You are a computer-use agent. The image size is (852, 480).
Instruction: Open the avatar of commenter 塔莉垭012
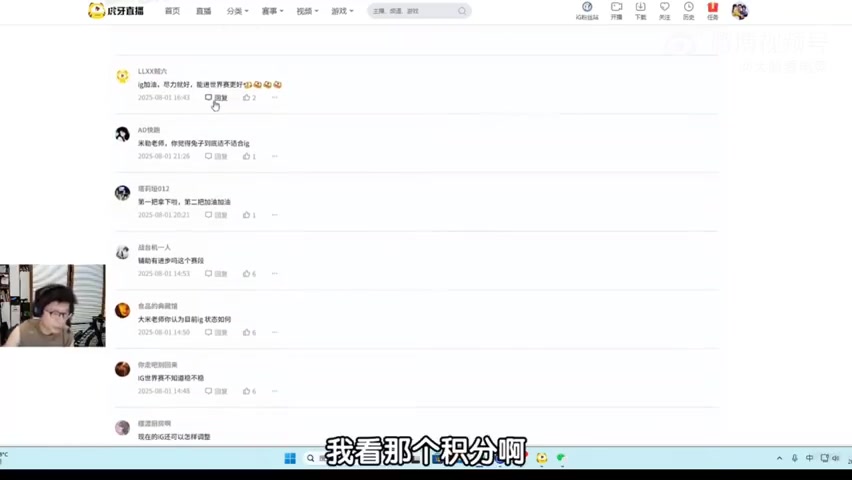pos(122,193)
